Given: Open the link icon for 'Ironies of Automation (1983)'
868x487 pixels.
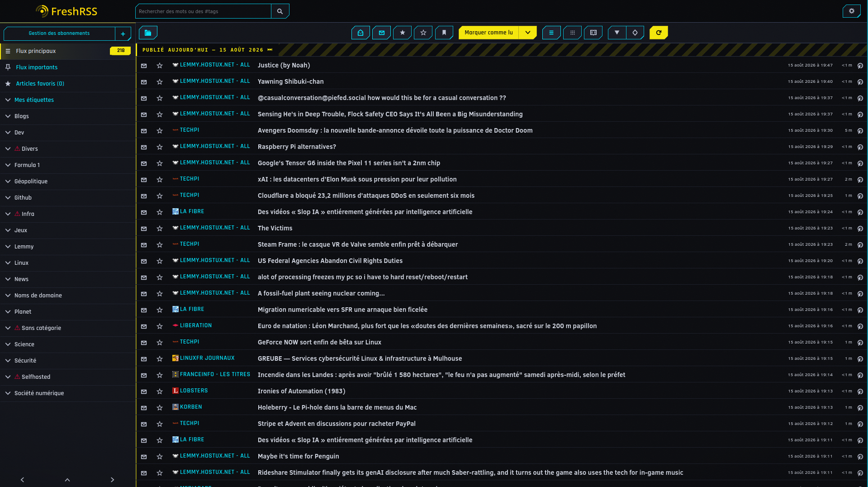Looking at the screenshot, I should pyautogui.click(x=860, y=392).
